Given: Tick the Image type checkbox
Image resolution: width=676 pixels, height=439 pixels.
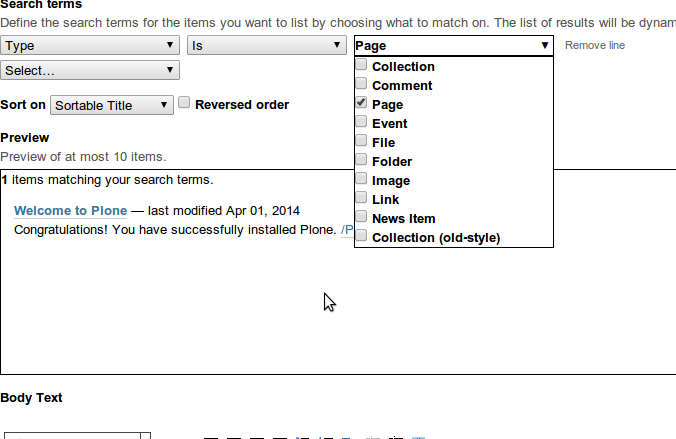Looking at the screenshot, I should [x=361, y=180].
